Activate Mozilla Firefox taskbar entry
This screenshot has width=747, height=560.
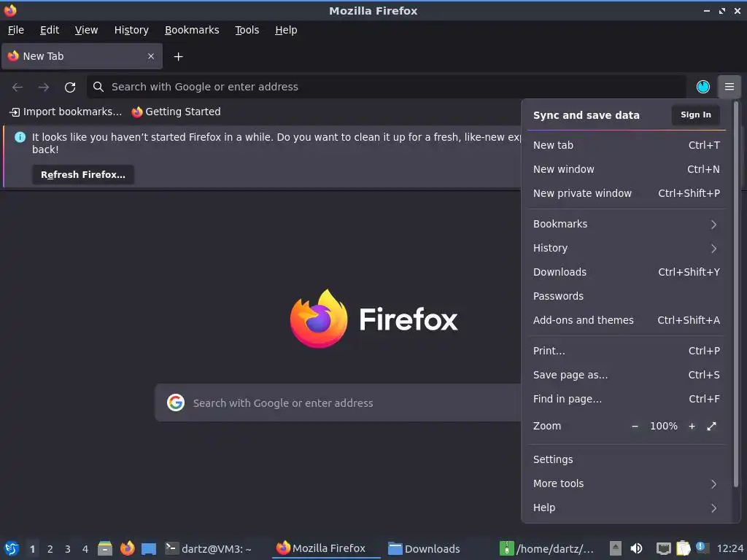(x=326, y=548)
